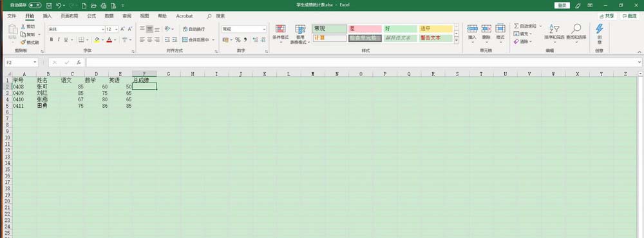Image resolution: width=644 pixels, height=238 pixels.
Task: Open the number format dropdown (常规)
Action: pyautogui.click(x=265, y=29)
